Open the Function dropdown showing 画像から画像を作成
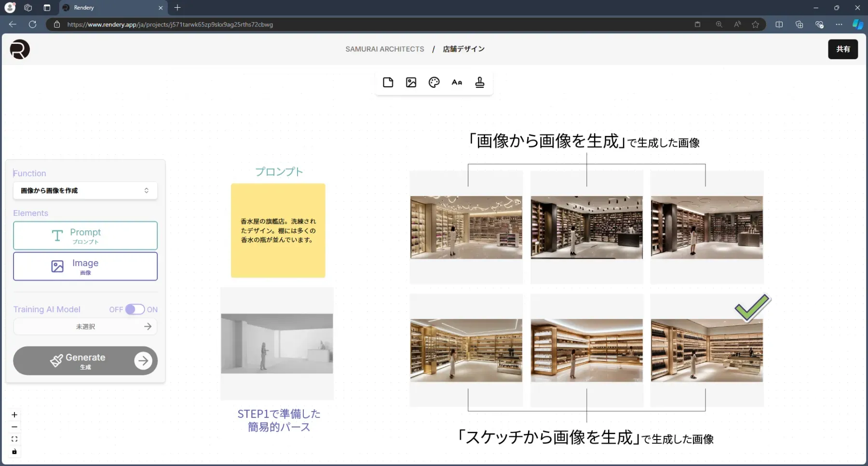 [85, 190]
